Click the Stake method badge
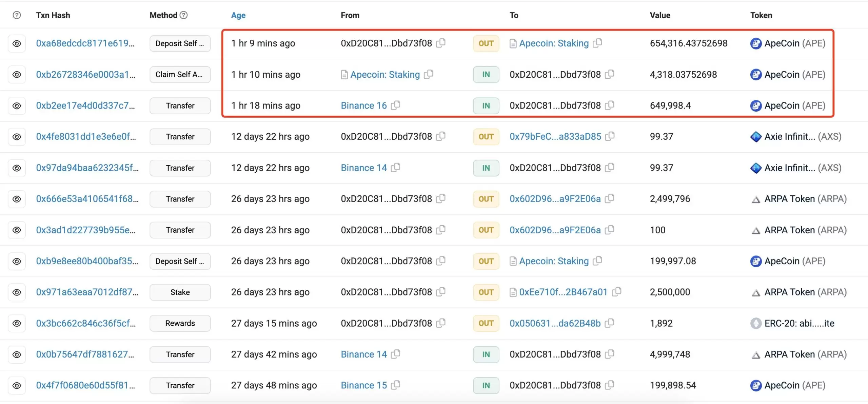 (x=180, y=292)
